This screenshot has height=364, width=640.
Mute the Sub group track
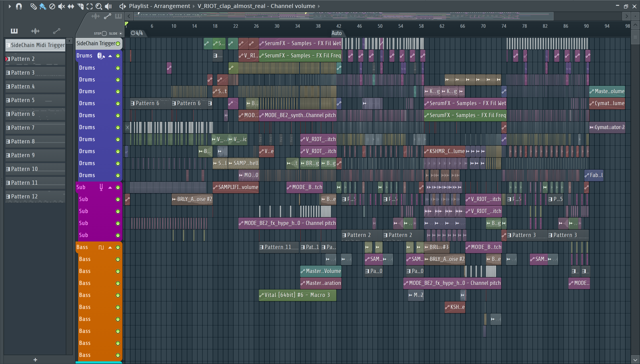118,187
